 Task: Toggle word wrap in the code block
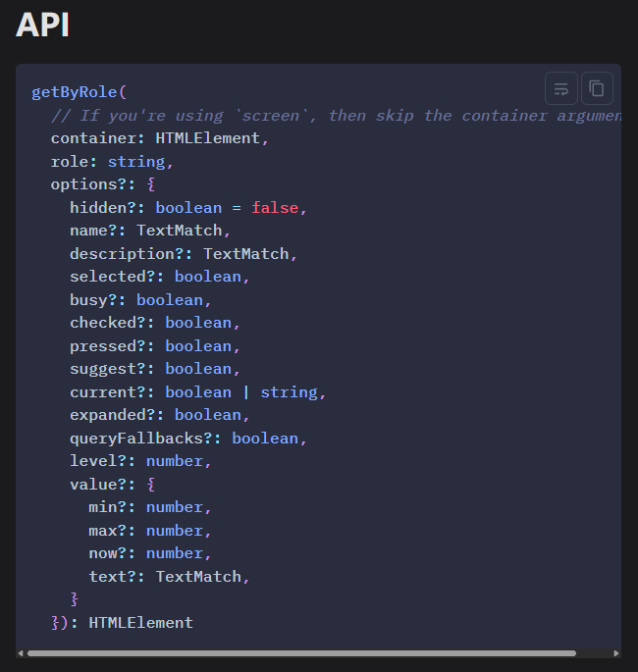(561, 88)
